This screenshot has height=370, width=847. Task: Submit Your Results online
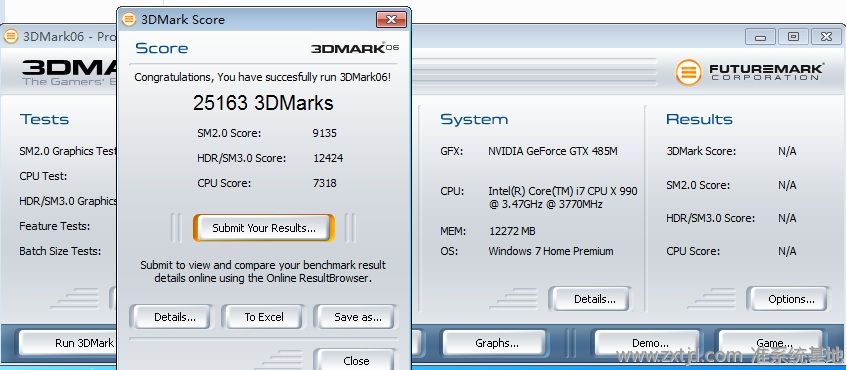pos(264,228)
